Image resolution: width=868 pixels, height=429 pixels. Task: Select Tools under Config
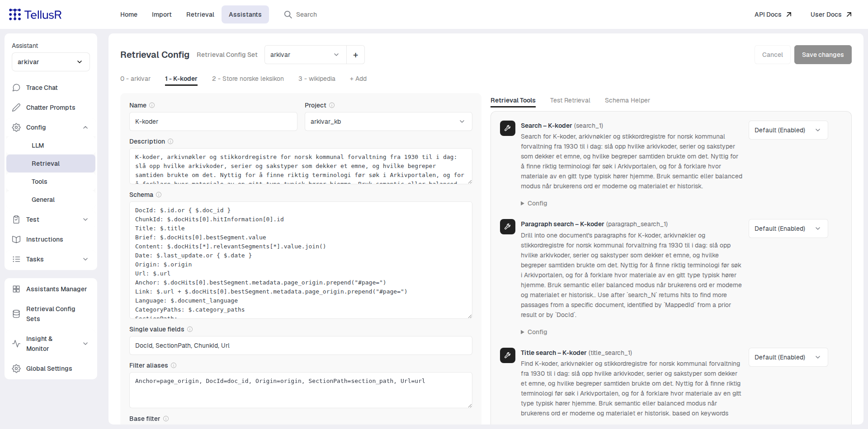coord(51,182)
